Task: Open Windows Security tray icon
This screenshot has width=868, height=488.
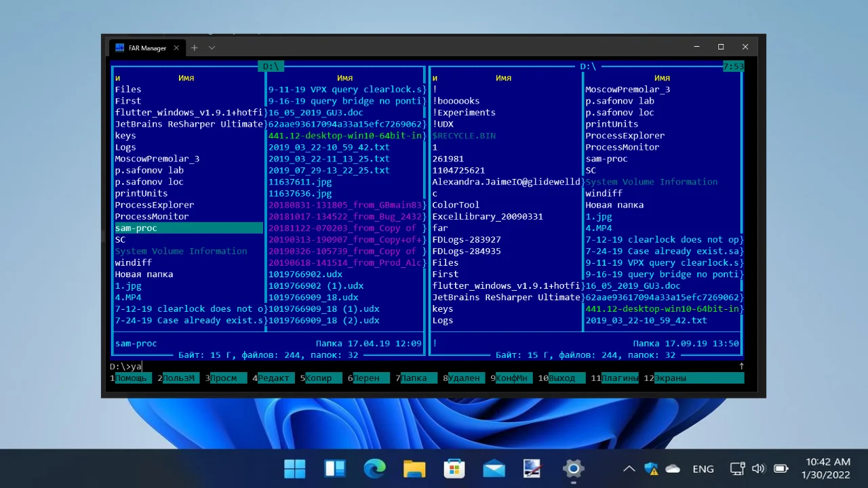Action: pos(651,468)
